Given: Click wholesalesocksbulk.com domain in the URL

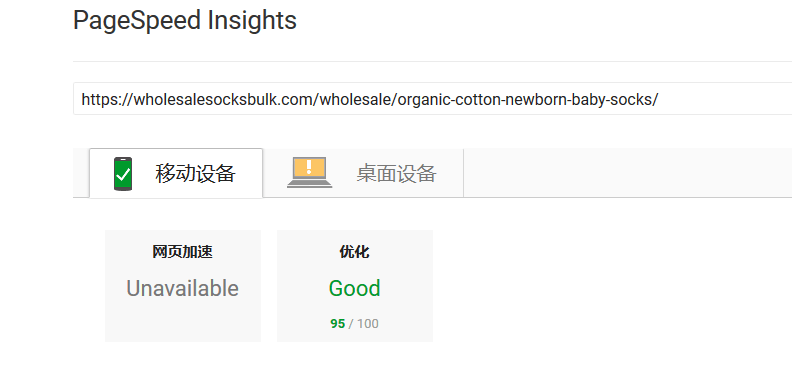Looking at the screenshot, I should [x=223, y=99].
